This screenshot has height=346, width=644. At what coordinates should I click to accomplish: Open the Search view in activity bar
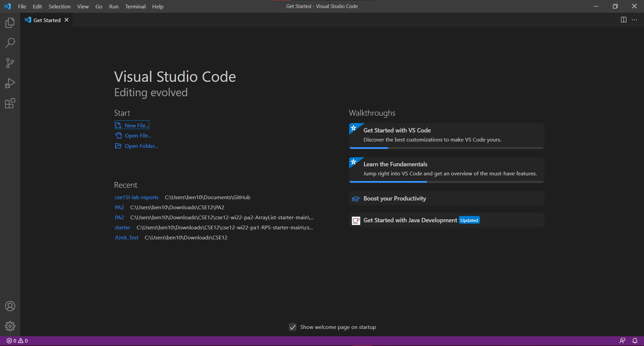coord(10,43)
